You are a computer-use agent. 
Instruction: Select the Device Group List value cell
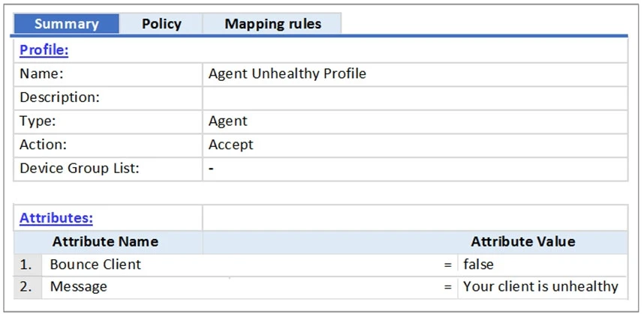(414, 169)
